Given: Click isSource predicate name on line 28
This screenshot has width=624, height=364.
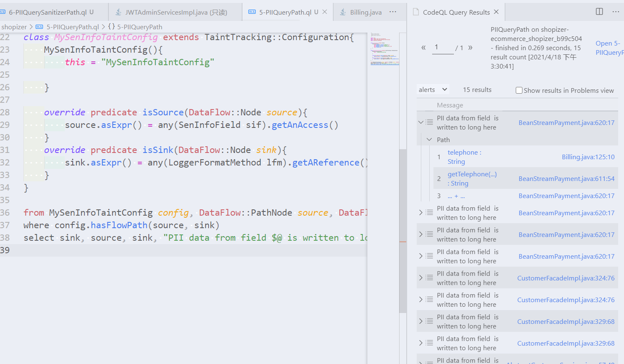Looking at the screenshot, I should click(163, 112).
